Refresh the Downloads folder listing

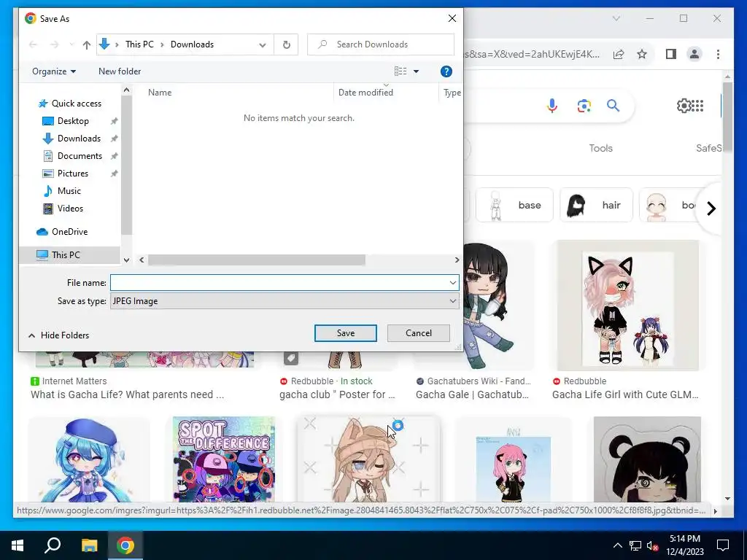point(286,44)
